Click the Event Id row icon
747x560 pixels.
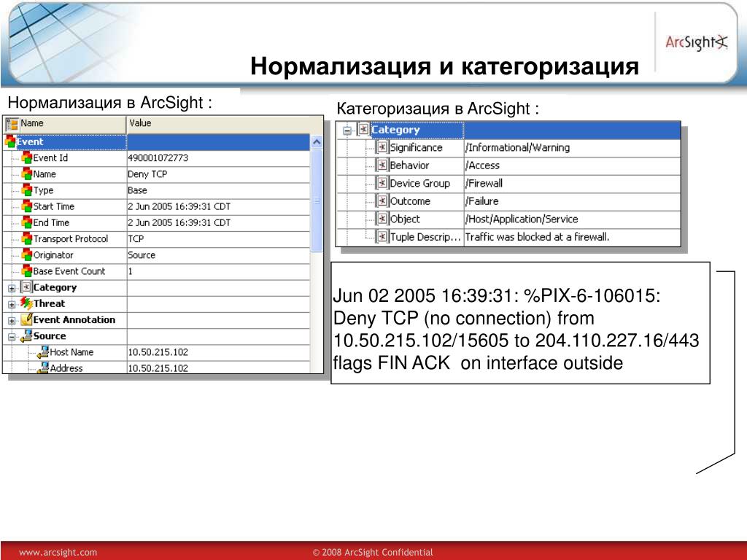27,158
